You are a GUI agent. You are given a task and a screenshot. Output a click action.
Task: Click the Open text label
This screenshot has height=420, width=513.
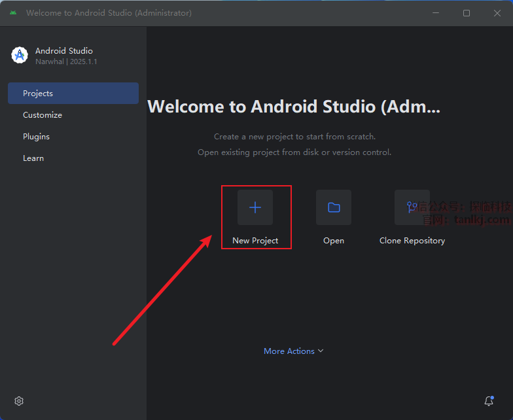click(334, 241)
